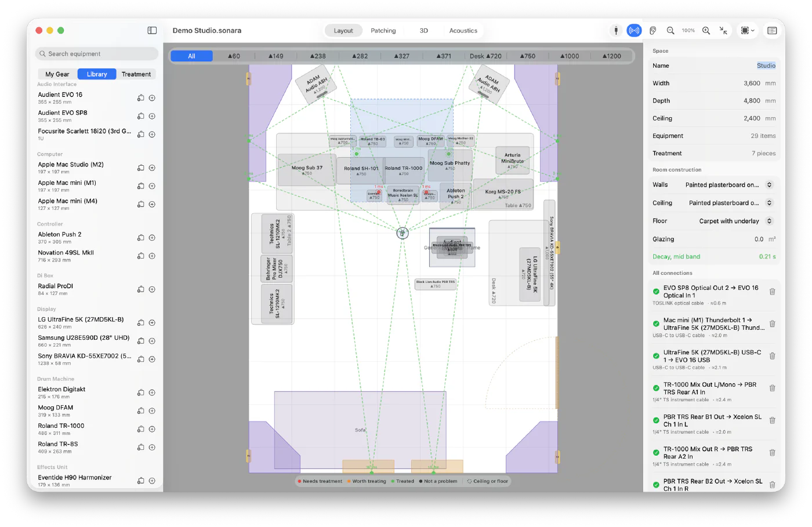Select the All height filter
Viewport: 812px width, 527px height.
191,56
